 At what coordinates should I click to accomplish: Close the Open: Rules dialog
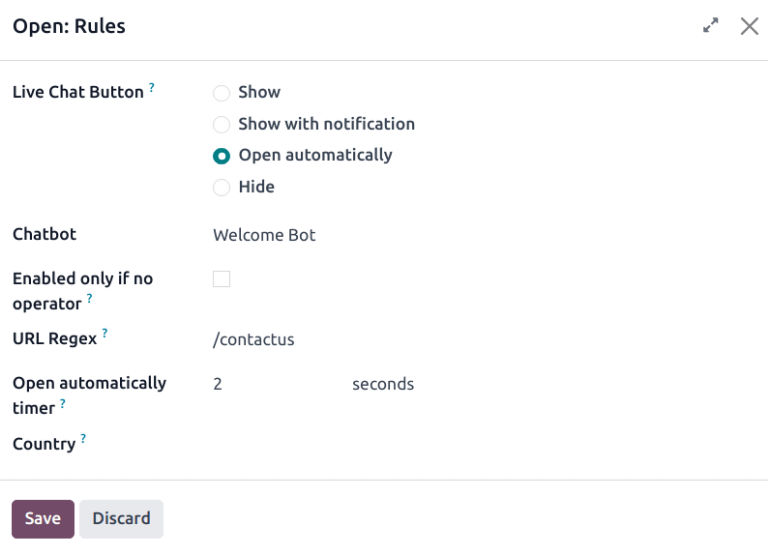coord(749,27)
